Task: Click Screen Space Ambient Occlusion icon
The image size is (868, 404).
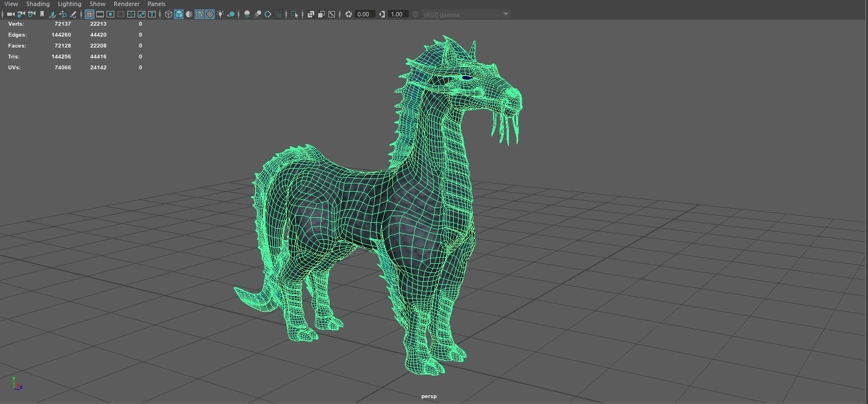Action: pyautogui.click(x=247, y=14)
